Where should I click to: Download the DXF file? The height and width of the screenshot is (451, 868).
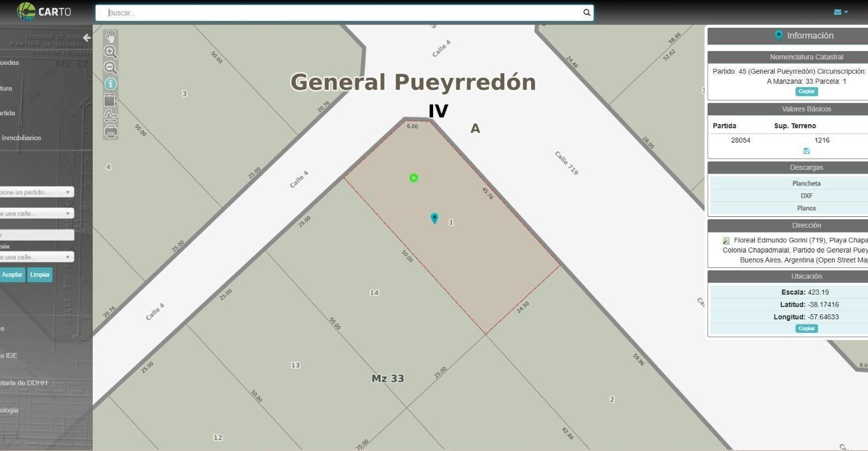[x=806, y=195]
